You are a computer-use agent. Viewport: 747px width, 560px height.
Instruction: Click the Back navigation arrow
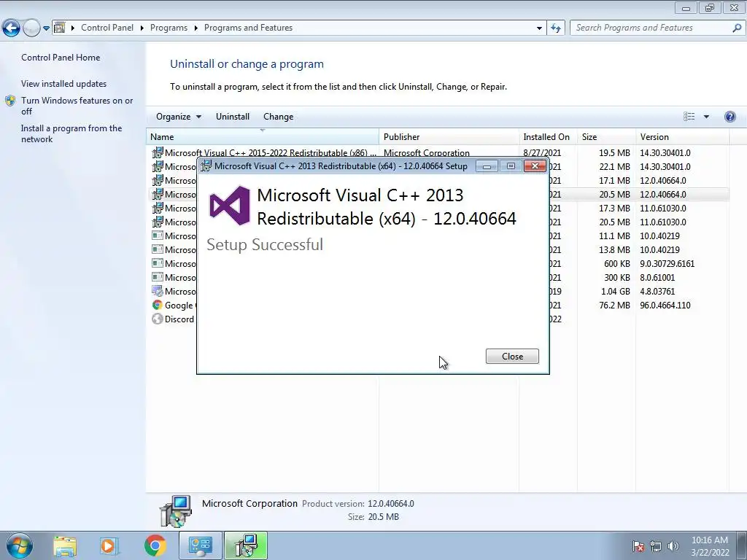12,28
